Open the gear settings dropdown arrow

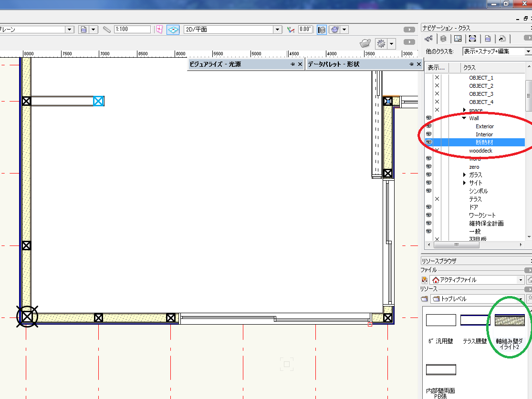(392, 44)
